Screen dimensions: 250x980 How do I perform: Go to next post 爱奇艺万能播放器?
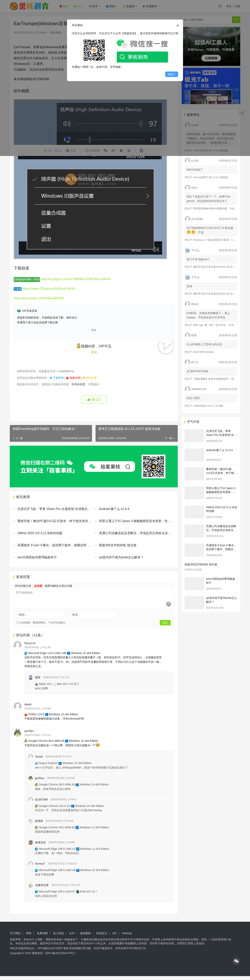pos(137,433)
